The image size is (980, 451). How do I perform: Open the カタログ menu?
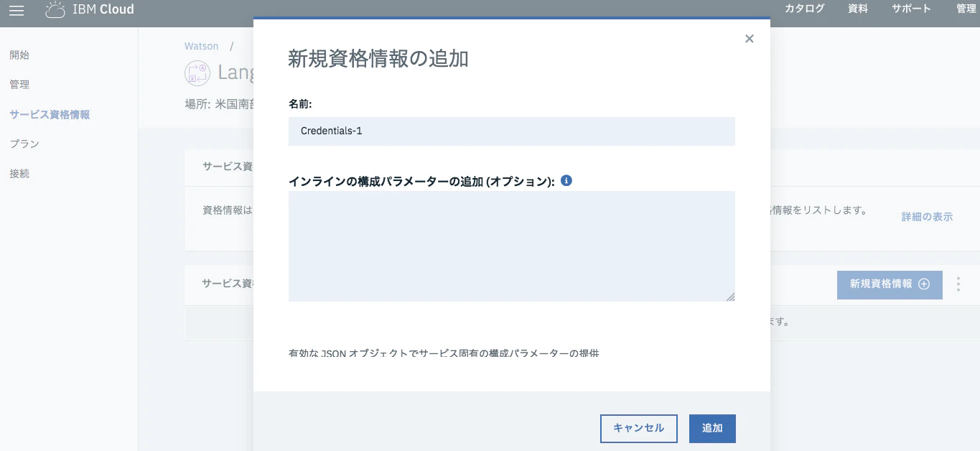[x=804, y=9]
